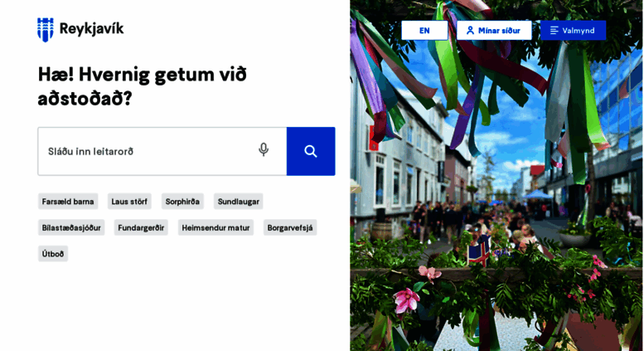This screenshot has width=644, height=351.
Task: Select the Fundargerðir tag
Action: pos(141,227)
